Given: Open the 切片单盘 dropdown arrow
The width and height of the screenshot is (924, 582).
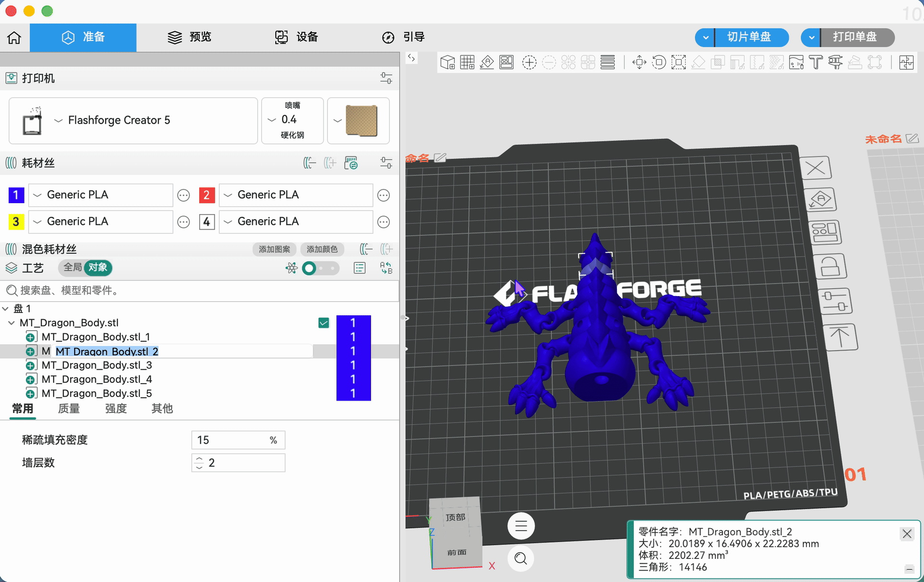Looking at the screenshot, I should pyautogui.click(x=706, y=38).
